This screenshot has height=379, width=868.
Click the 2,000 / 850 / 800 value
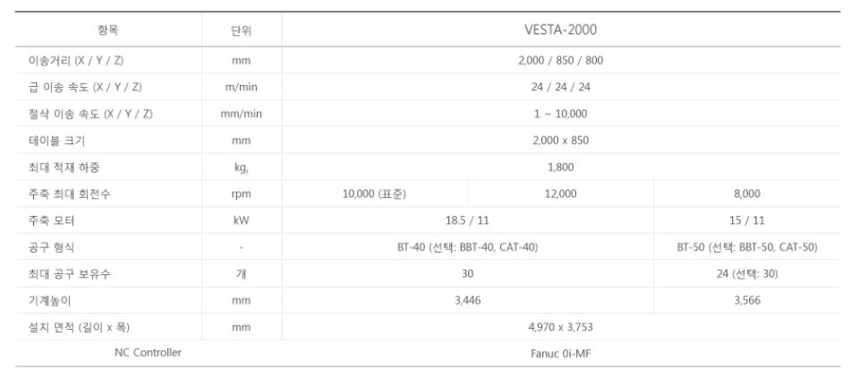[560, 60]
